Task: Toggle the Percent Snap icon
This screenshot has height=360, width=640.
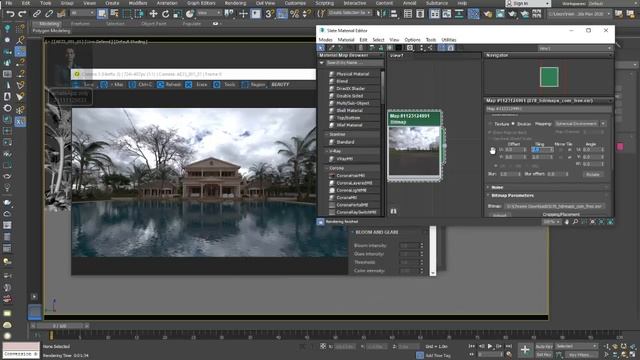Action: pos(294,14)
